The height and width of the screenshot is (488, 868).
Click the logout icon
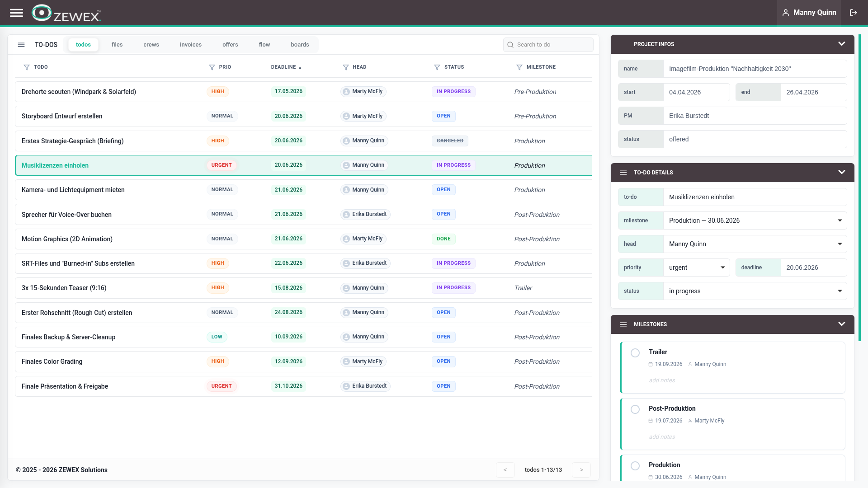point(854,13)
